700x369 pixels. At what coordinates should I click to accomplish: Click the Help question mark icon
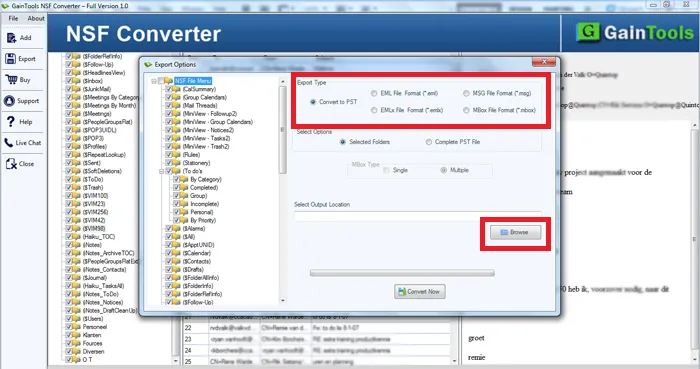11,121
